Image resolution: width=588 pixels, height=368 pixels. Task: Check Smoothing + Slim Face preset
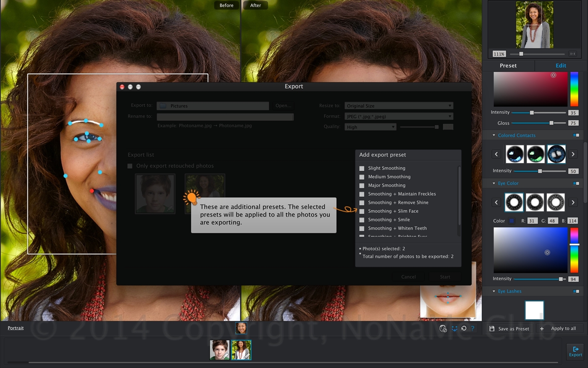[x=362, y=211]
